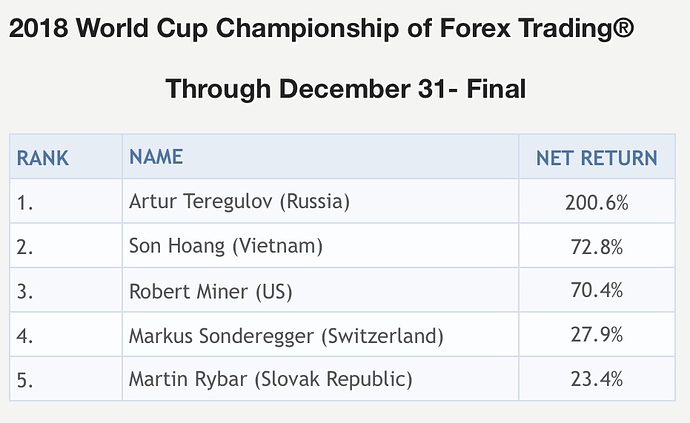Click the 72.8% net return value

[x=597, y=246]
